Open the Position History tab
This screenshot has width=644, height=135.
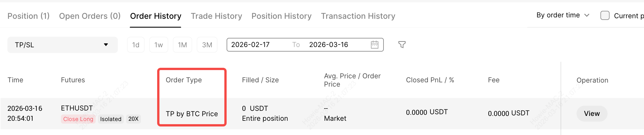[x=281, y=16]
